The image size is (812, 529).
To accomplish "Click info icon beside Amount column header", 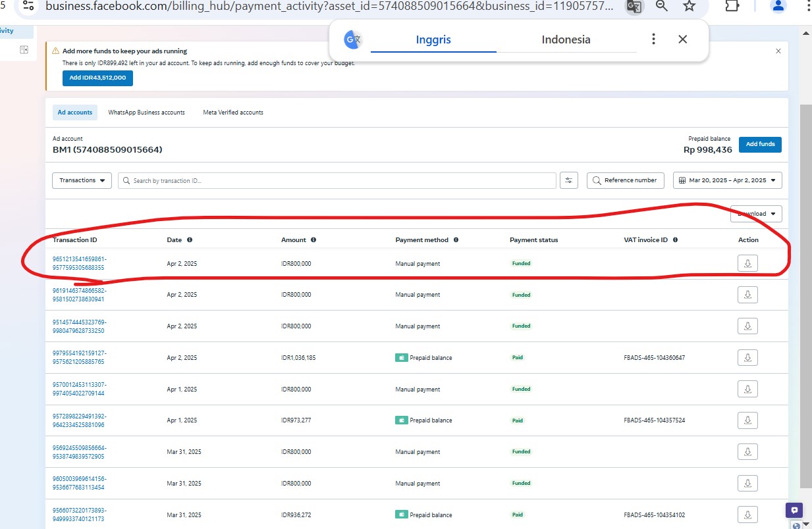I will tap(313, 240).
